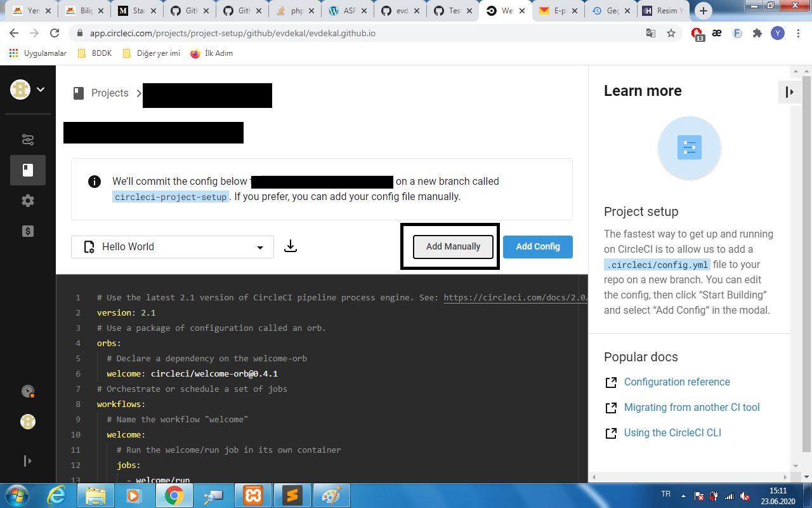Image resolution: width=812 pixels, height=508 pixels.
Task: Click the info icon in the notice box
Action: click(95, 182)
